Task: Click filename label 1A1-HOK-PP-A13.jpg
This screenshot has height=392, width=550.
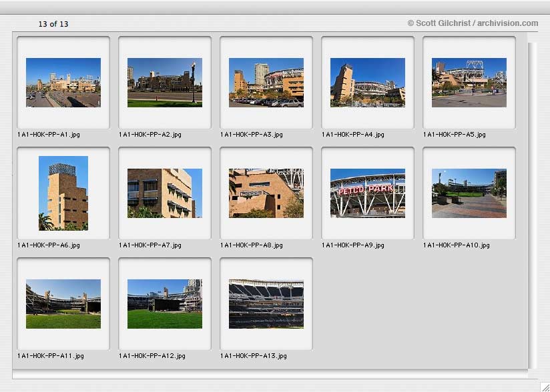Action: (x=254, y=356)
